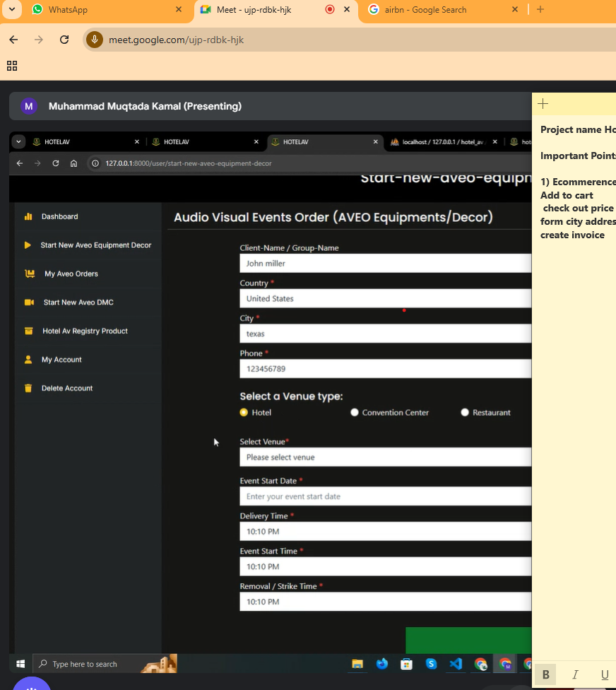Add a new sticky note with the plus icon
This screenshot has height=690, width=616.
pos(543,104)
